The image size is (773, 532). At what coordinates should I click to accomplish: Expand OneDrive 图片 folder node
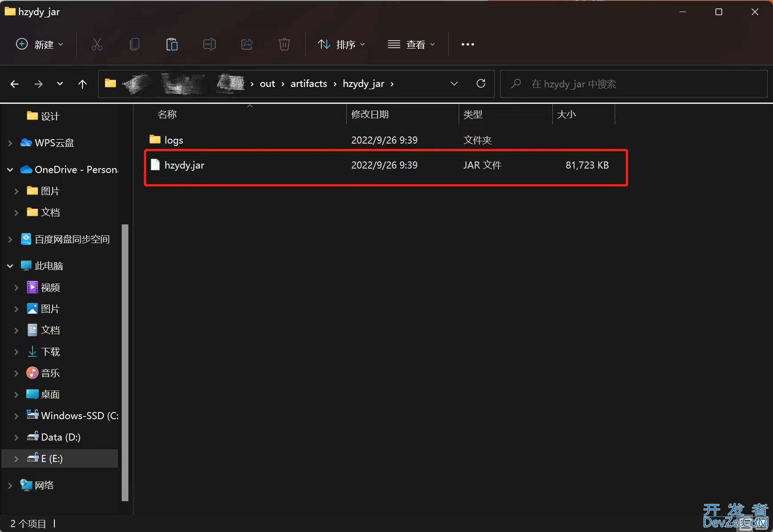pos(16,191)
